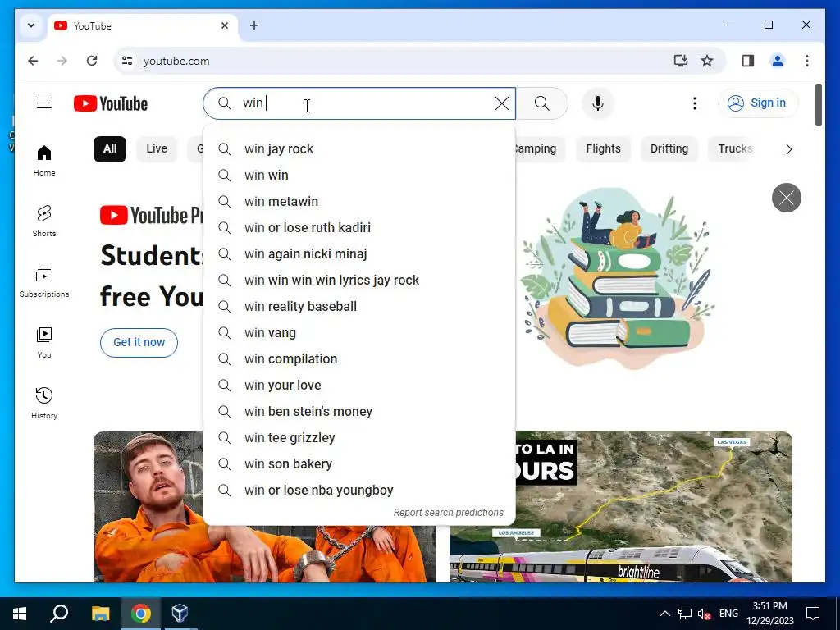
Task: Open the YouTube hamburger guide menu
Action: [x=44, y=103]
